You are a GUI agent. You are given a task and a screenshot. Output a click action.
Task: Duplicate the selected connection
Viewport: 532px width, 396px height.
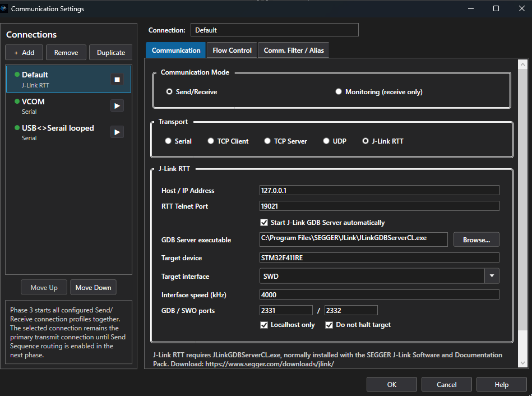111,53
